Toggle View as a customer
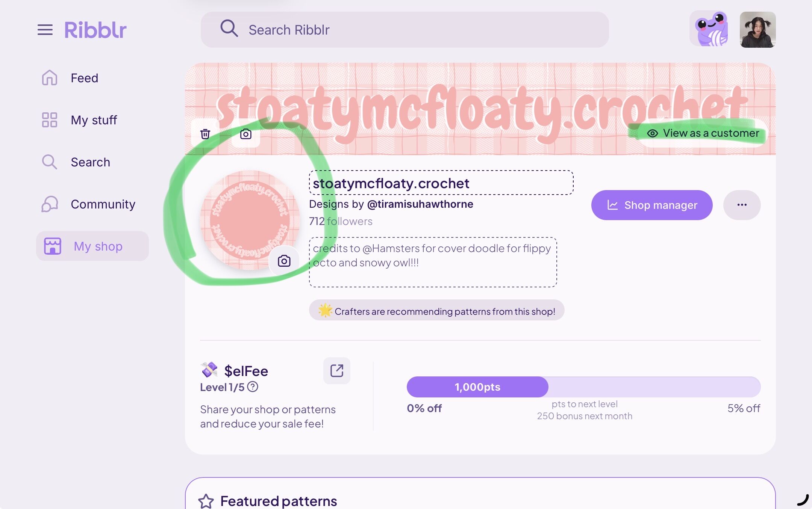The height and width of the screenshot is (509, 812). click(703, 133)
